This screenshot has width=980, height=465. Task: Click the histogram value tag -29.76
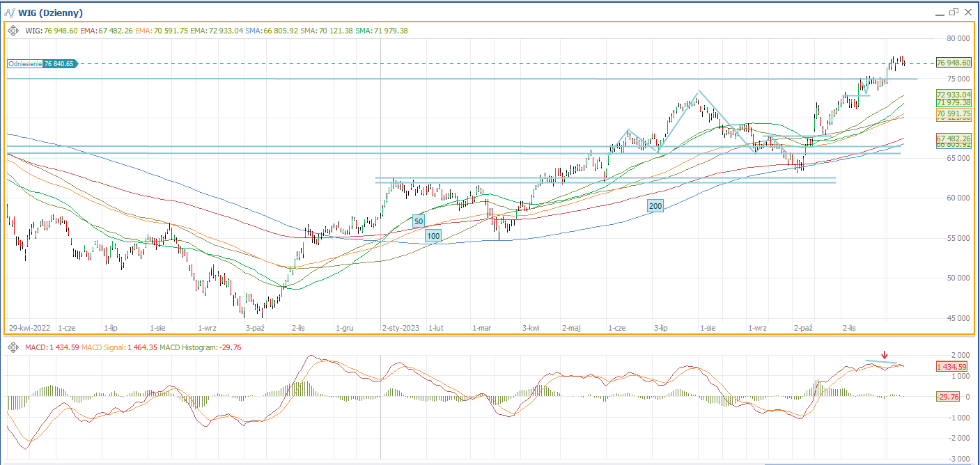pos(948,396)
